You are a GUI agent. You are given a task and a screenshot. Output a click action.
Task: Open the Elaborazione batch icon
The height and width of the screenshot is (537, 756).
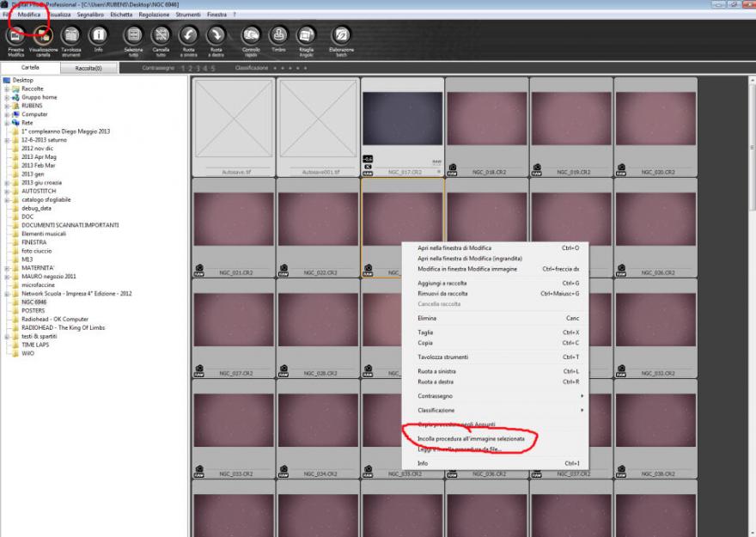(x=341, y=36)
